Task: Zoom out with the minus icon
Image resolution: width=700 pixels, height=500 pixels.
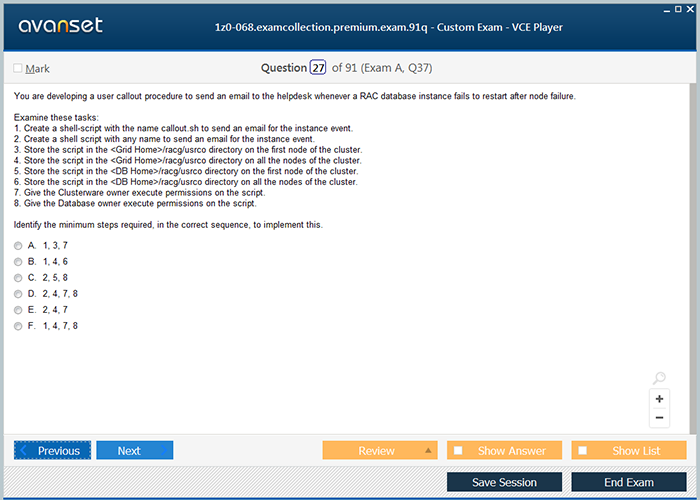Action: (x=659, y=417)
